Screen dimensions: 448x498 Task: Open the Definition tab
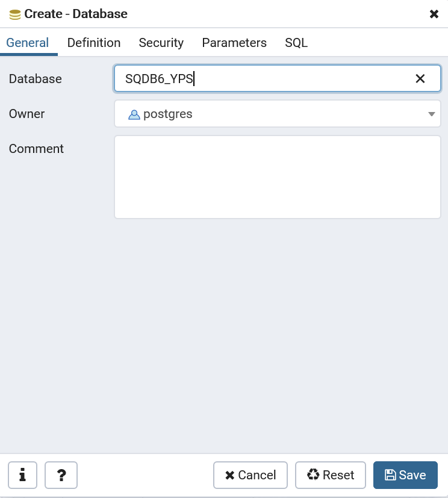tap(94, 43)
